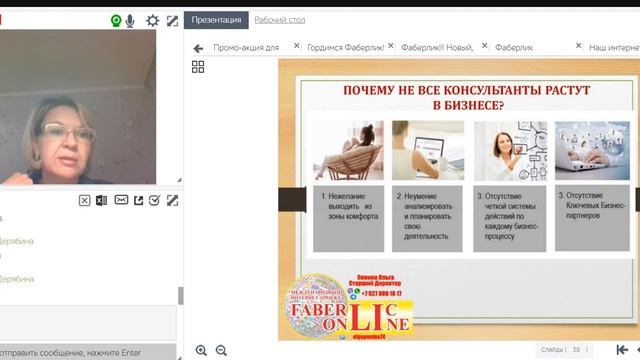Click the video panel resize corner handle
This screenshot has width=640, height=360.
(179, 180)
